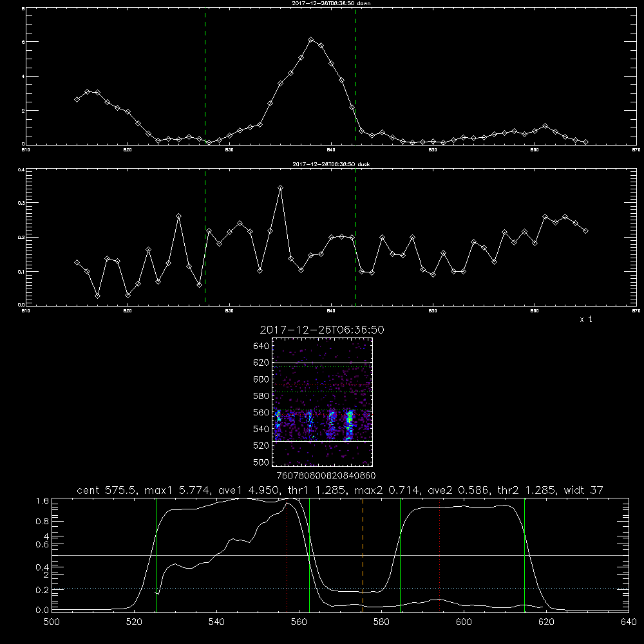This screenshot has width=644, height=644.
Task: Select the highest diamond marker in dawn plot
Action: point(311,40)
